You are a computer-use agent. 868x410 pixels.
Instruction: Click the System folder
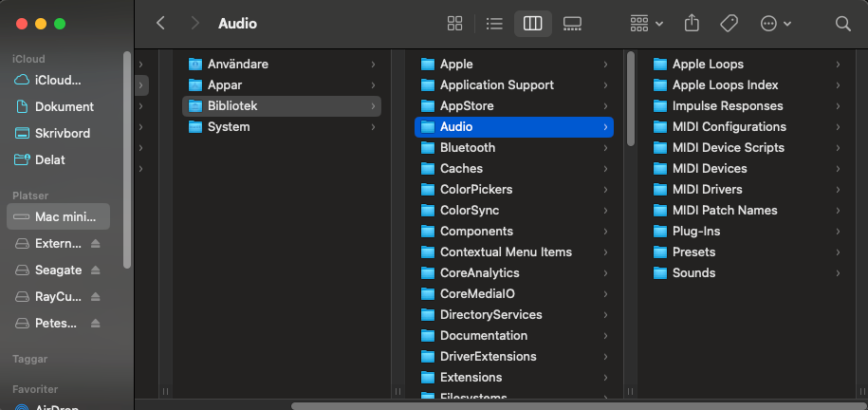tap(229, 126)
